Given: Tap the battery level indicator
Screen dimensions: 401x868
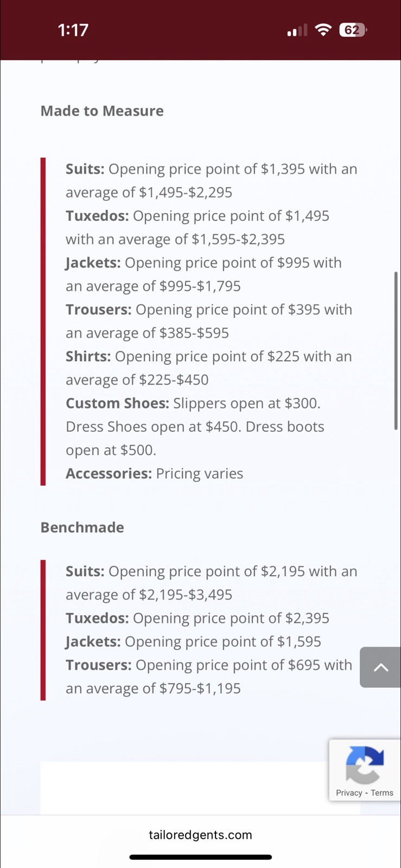Looking at the screenshot, I should [x=353, y=30].
